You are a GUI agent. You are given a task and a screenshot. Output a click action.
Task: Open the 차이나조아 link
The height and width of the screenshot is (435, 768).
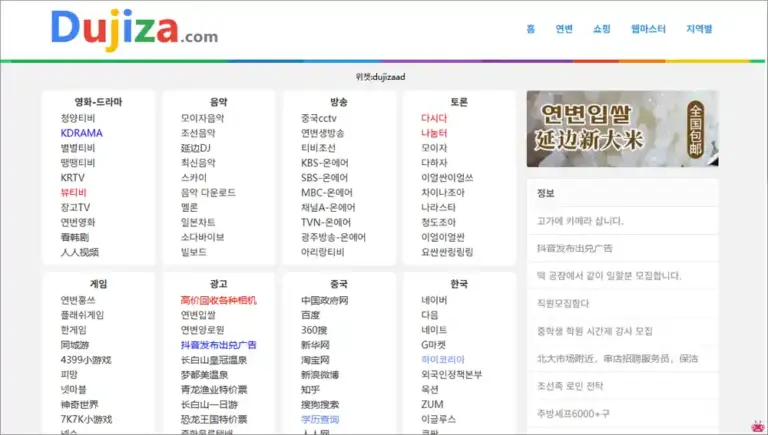click(443, 193)
